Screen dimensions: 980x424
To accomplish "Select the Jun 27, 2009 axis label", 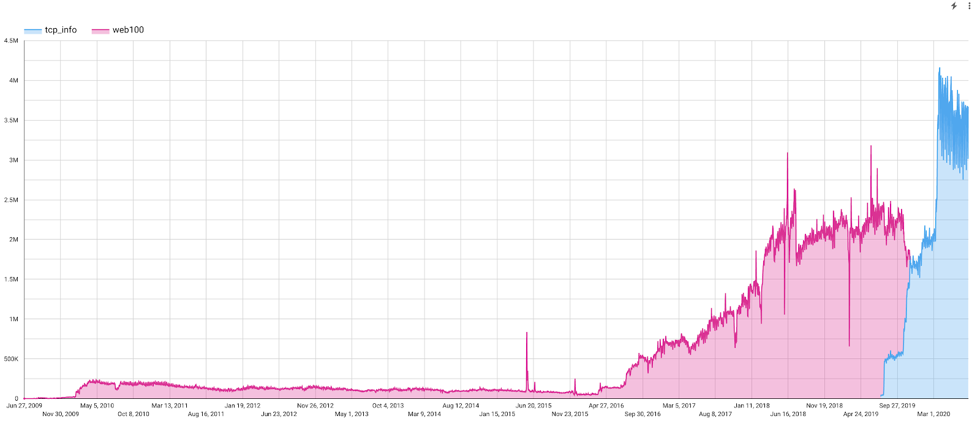I will 24,406.
